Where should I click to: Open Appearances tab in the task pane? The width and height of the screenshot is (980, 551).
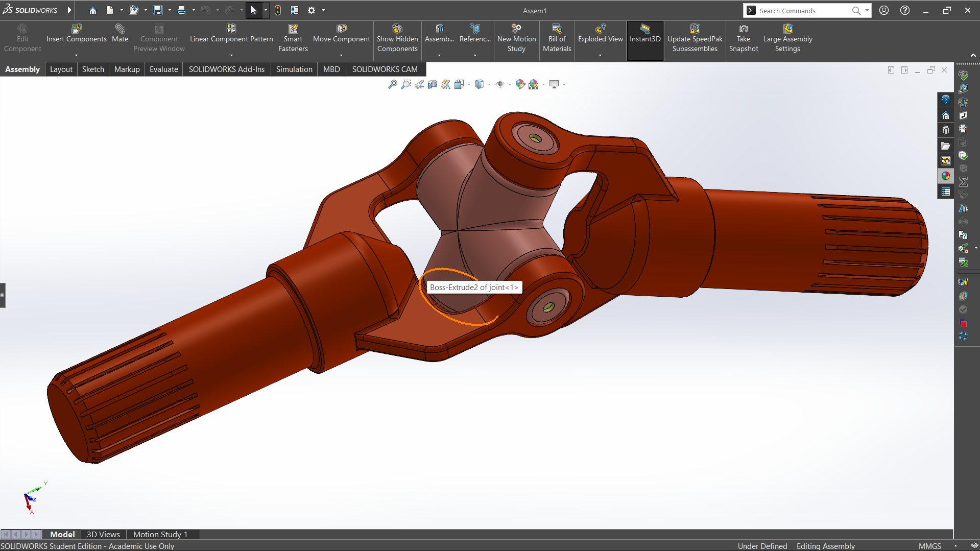[x=946, y=176]
